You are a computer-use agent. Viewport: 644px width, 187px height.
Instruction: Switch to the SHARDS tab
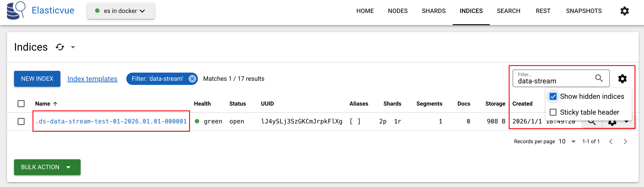434,11
